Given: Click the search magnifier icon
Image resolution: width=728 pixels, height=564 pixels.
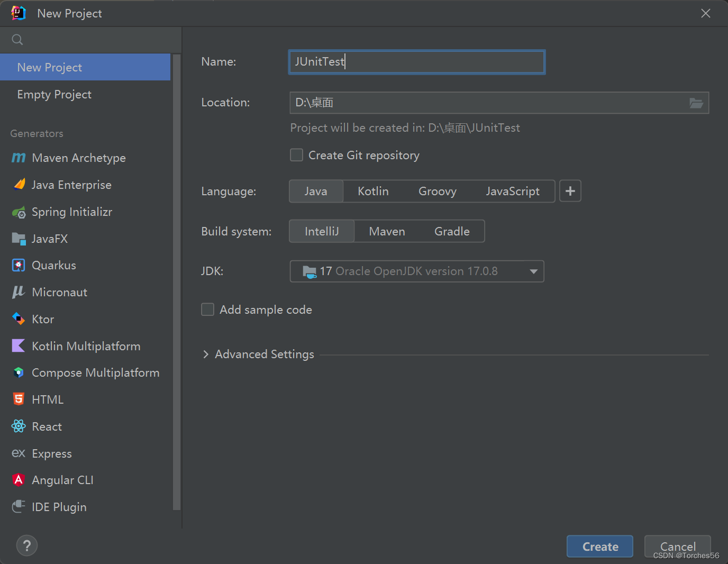Looking at the screenshot, I should point(17,40).
